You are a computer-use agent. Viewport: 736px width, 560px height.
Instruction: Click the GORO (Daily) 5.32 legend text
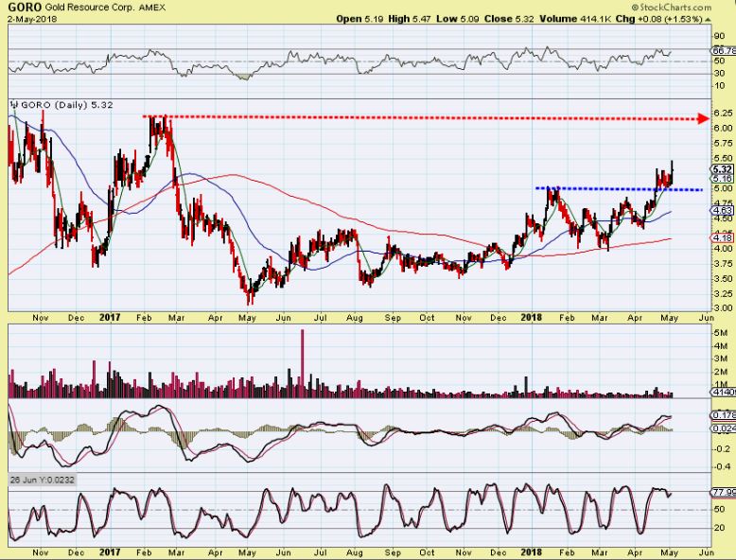pos(67,105)
